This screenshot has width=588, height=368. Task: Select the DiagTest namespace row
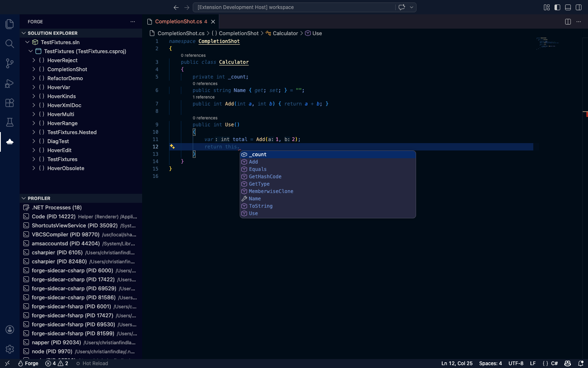[x=81, y=141]
